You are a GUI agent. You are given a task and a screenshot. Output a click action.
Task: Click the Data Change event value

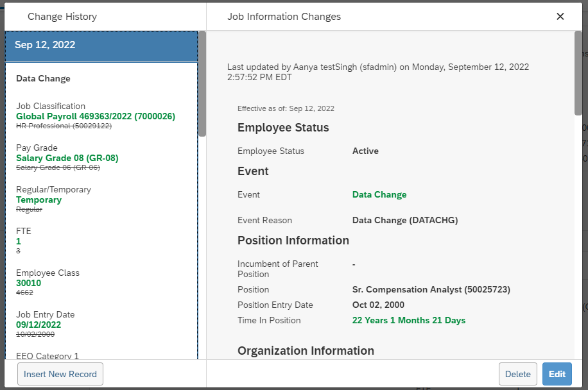[379, 194]
